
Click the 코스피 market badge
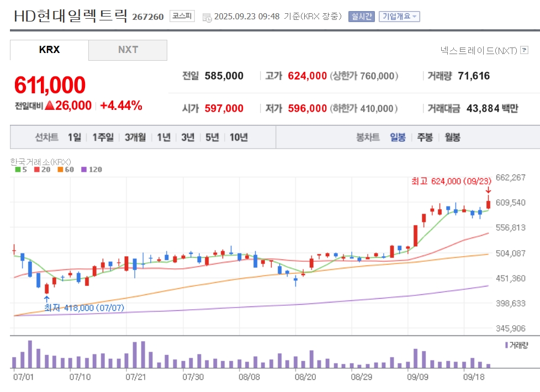182,16
